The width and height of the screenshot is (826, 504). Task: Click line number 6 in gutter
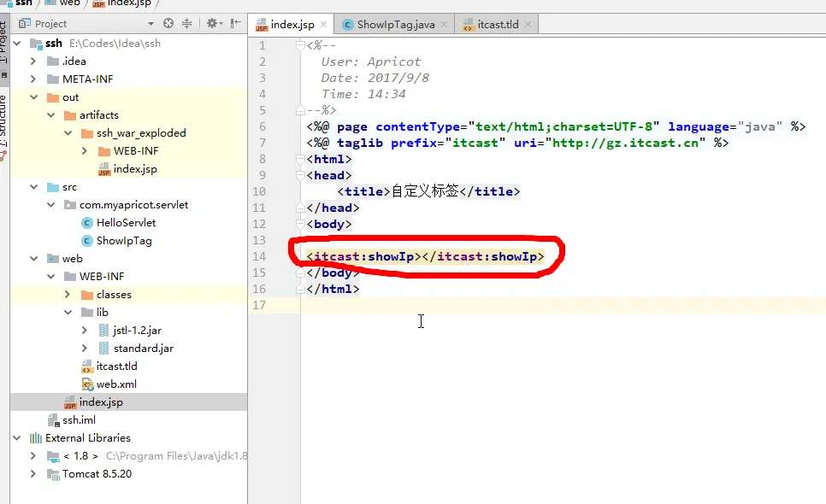click(x=263, y=126)
